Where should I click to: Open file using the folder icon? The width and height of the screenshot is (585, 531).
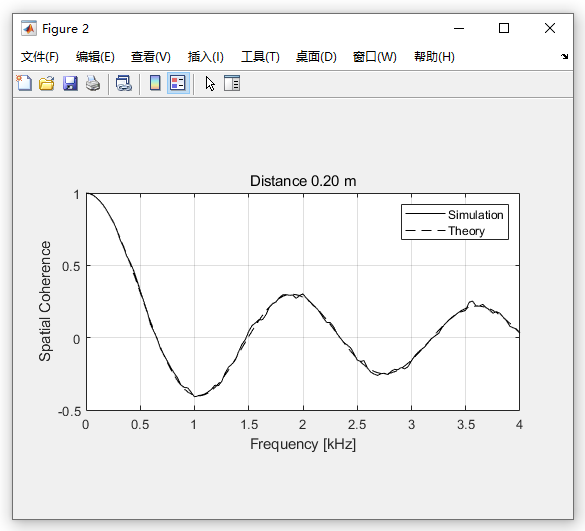[47, 83]
